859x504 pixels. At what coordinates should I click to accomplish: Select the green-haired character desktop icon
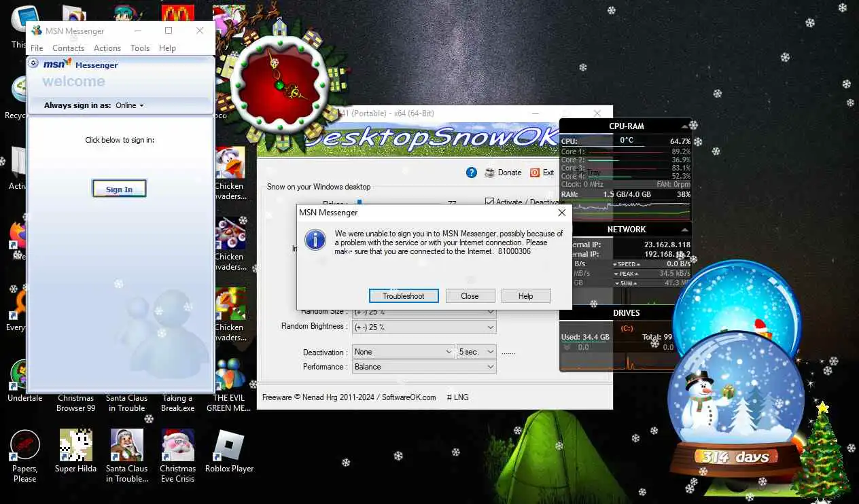tap(127, 14)
